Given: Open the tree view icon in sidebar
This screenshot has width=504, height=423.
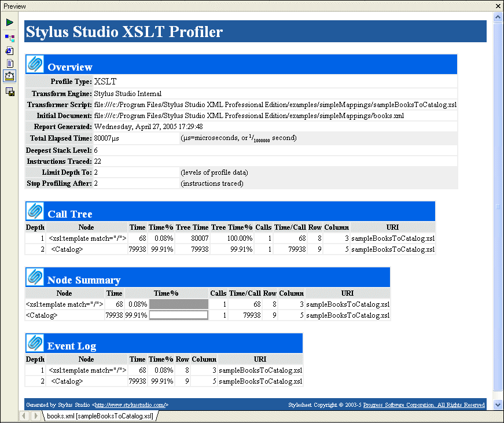Looking at the screenshot, I should (10, 38).
